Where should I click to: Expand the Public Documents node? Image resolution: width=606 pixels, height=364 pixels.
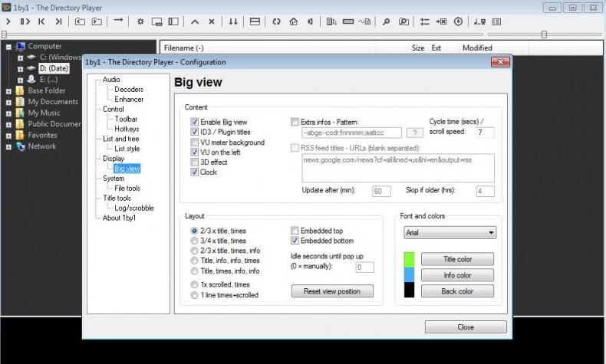[8, 125]
